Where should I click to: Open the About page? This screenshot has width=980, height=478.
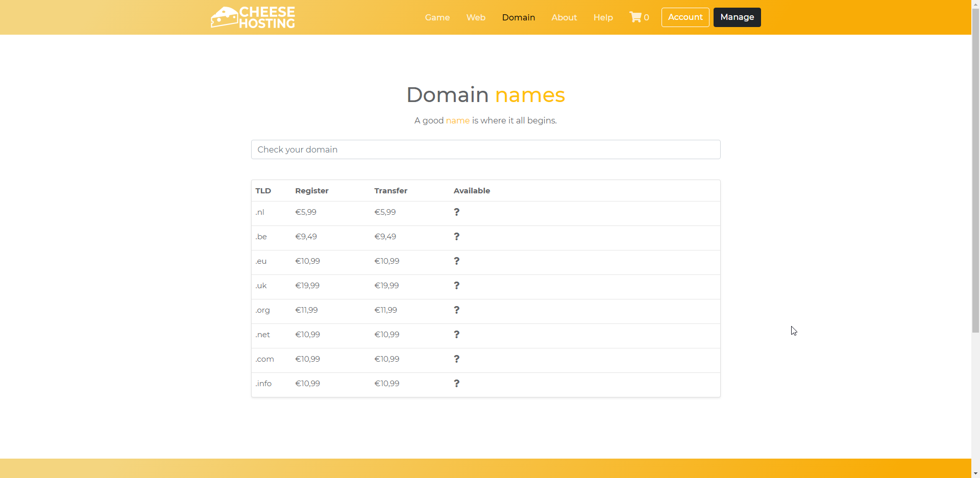(564, 17)
